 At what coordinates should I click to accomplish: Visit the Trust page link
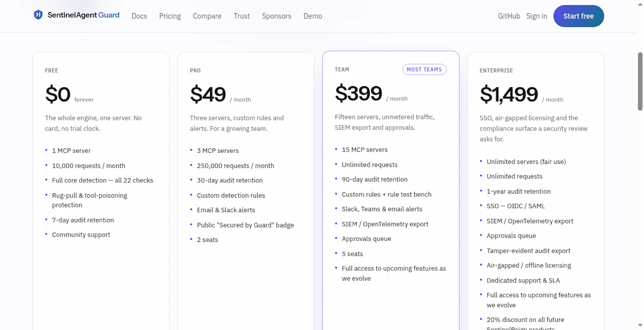pyautogui.click(x=242, y=16)
